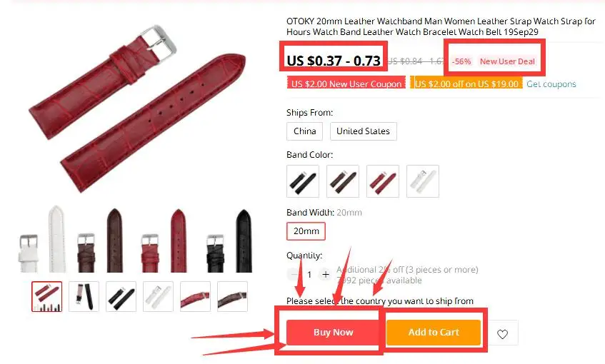Image resolution: width=605 pixels, height=364 pixels.
Task: Increase quantity with plus button
Action: [x=326, y=275]
